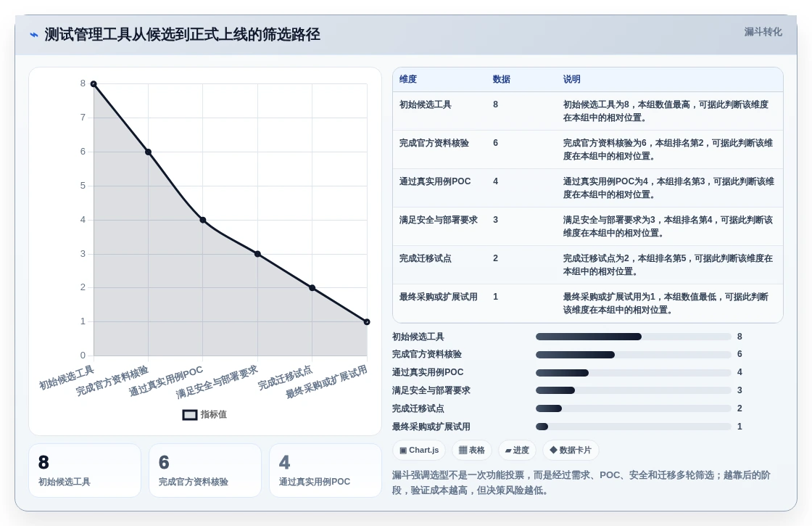Image resolution: width=812 pixels, height=526 pixels.
Task: Select the 进度 chip
Action: [x=517, y=450]
